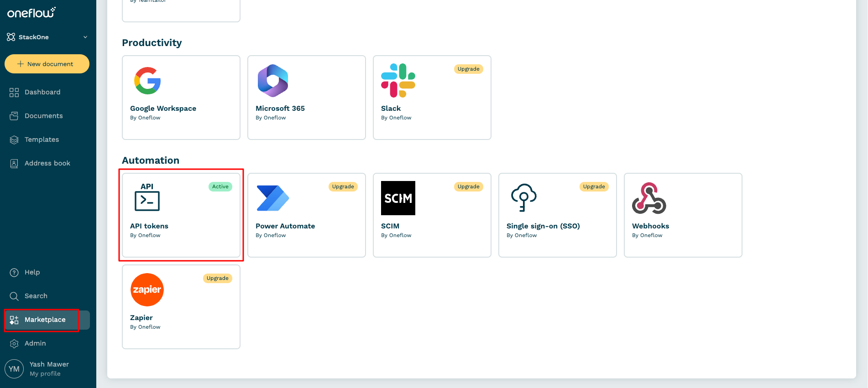Click the Help question mark icon
868x388 pixels.
click(x=14, y=273)
